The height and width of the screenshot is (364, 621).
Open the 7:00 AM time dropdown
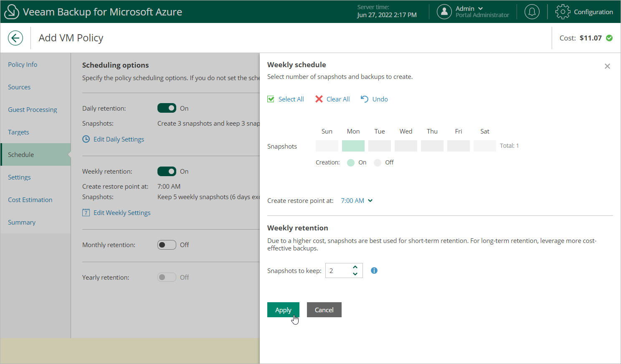click(357, 200)
